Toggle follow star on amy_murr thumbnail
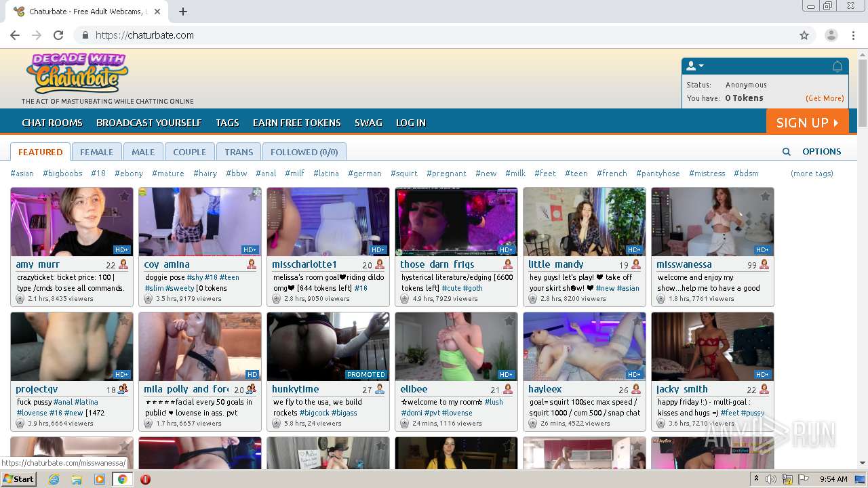This screenshot has height=488, width=868. tap(124, 196)
